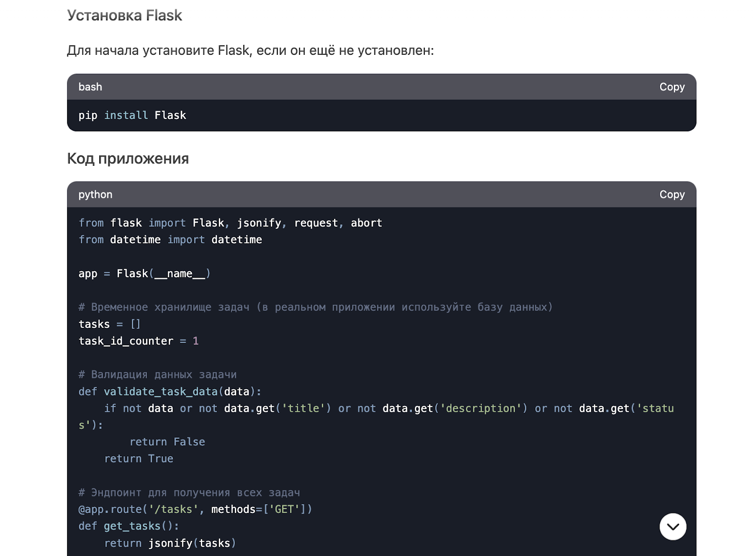Select the heading Установка Flask
This screenshot has height=556, width=756.
point(125,15)
